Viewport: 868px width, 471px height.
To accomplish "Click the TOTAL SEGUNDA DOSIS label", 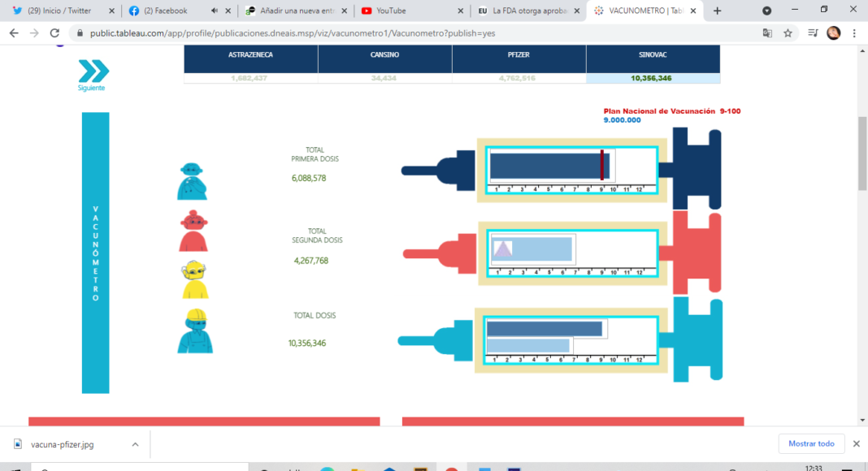I will [317, 235].
